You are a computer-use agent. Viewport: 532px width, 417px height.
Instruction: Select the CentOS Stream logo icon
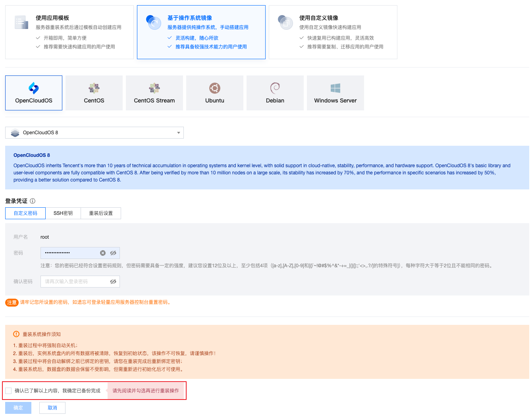pyautogui.click(x=154, y=88)
